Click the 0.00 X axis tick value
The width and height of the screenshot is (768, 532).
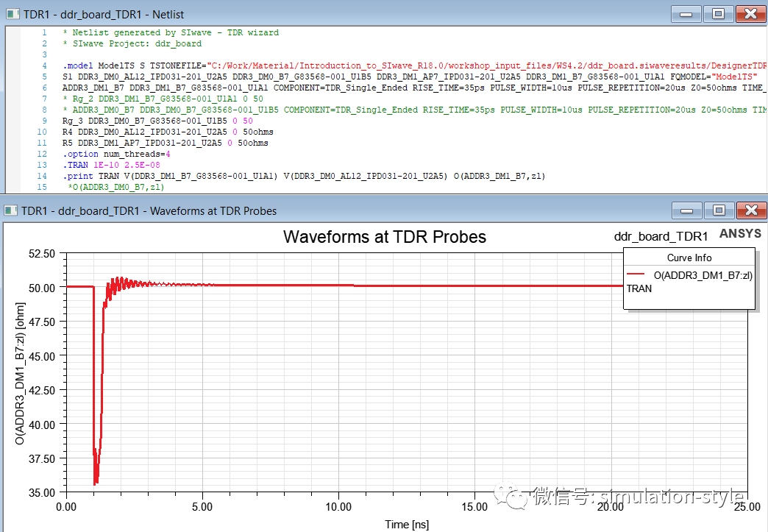(x=66, y=506)
